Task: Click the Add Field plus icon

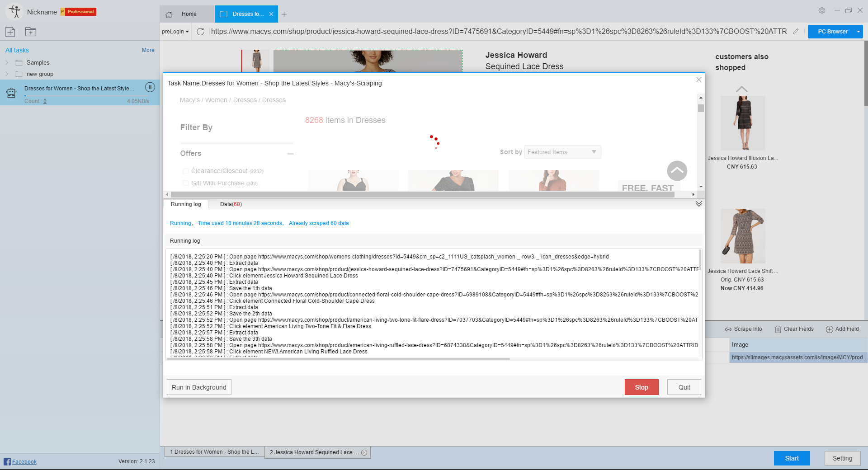Action: point(830,329)
